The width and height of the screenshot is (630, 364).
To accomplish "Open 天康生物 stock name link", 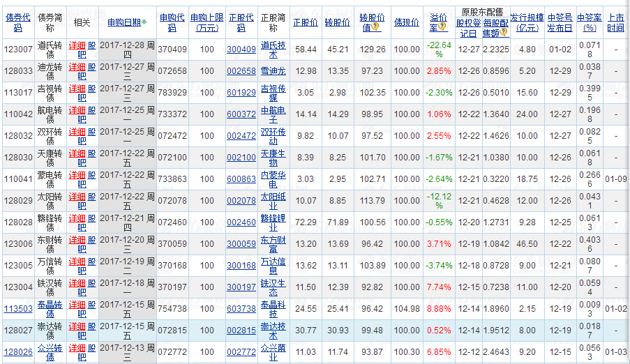I will tap(273, 158).
